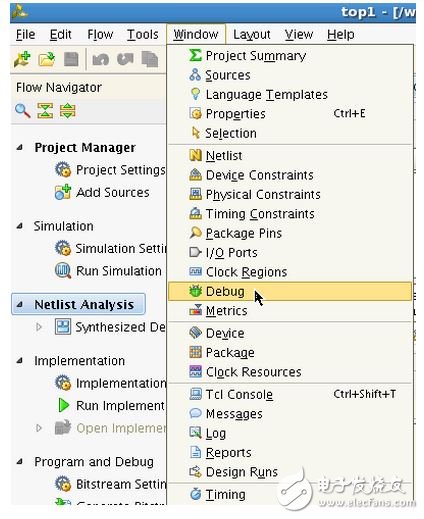Click the Flow Navigator search magnifier icon
Viewport: 424px width, 519px height.
coord(22,111)
